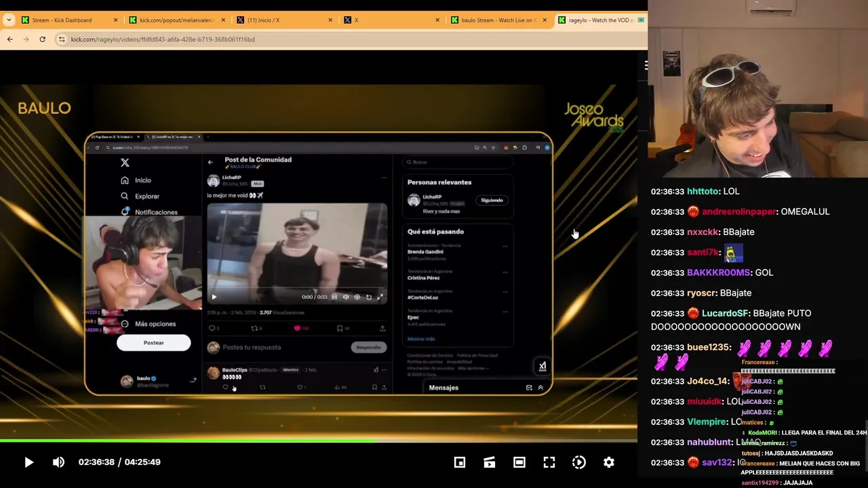
Task: Click the Postear button
Action: 154,343
